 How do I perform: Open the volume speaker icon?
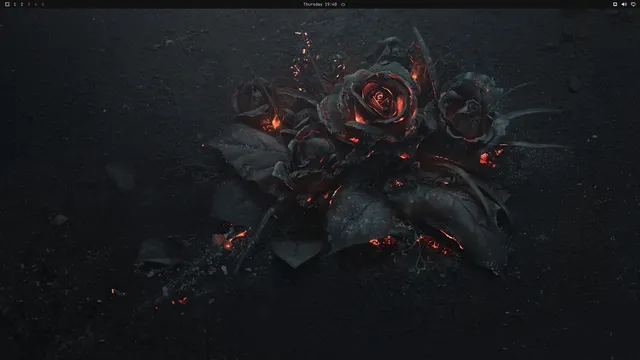[x=624, y=4]
